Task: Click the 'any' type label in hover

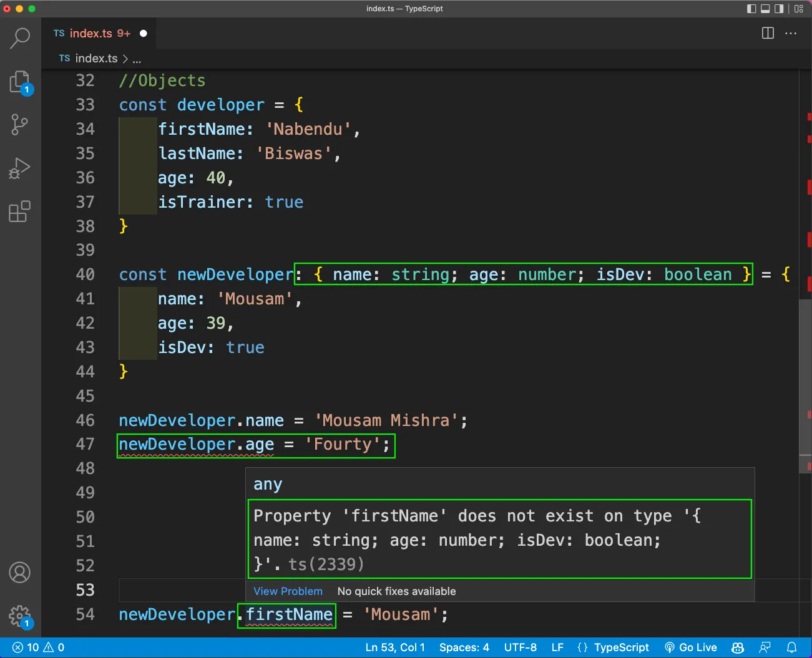Action: (268, 485)
